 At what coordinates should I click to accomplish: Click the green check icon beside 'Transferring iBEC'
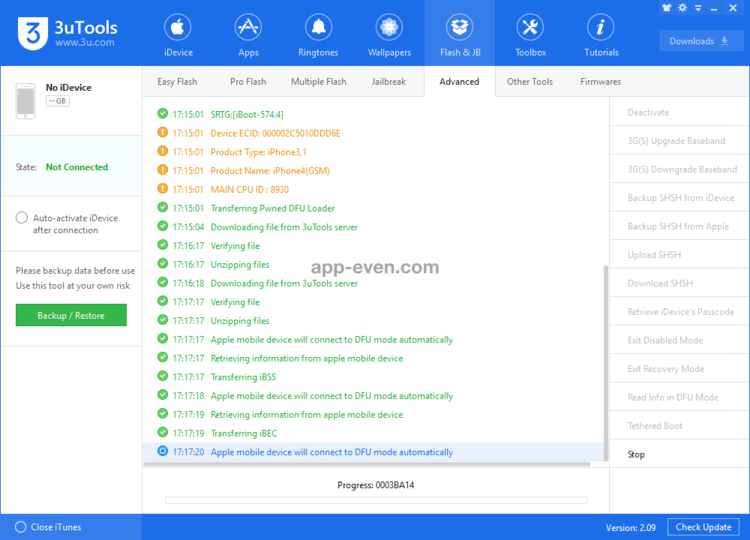(x=163, y=432)
